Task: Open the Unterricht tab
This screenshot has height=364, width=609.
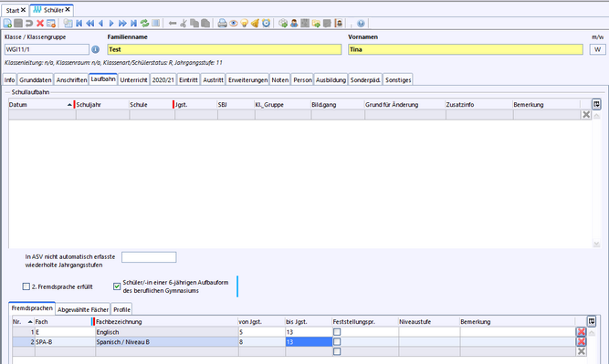Action: (x=133, y=80)
